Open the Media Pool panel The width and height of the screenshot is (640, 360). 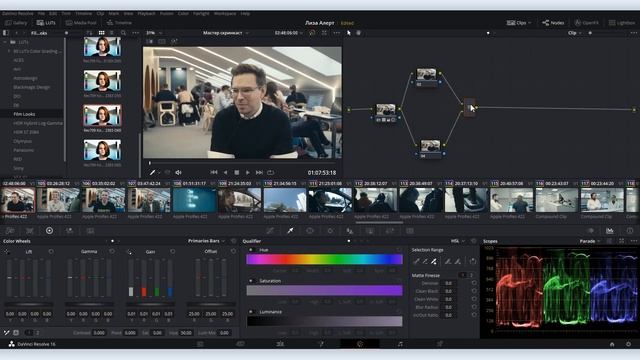point(81,23)
